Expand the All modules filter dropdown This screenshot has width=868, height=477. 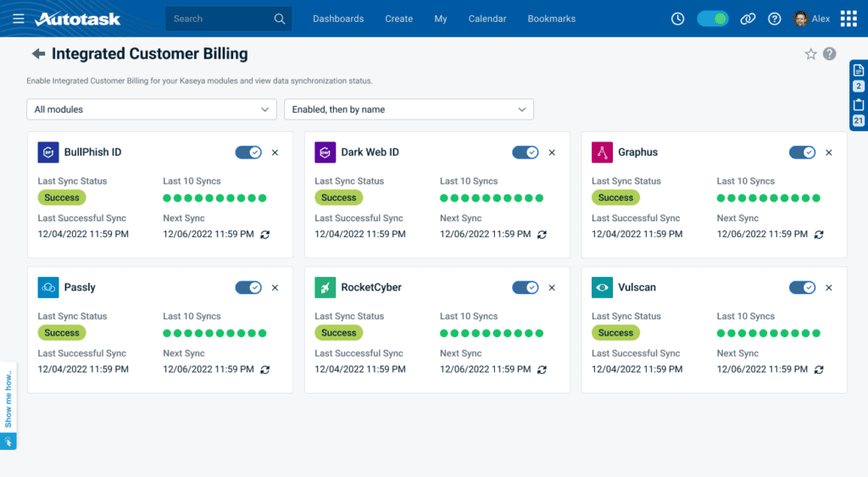click(152, 109)
